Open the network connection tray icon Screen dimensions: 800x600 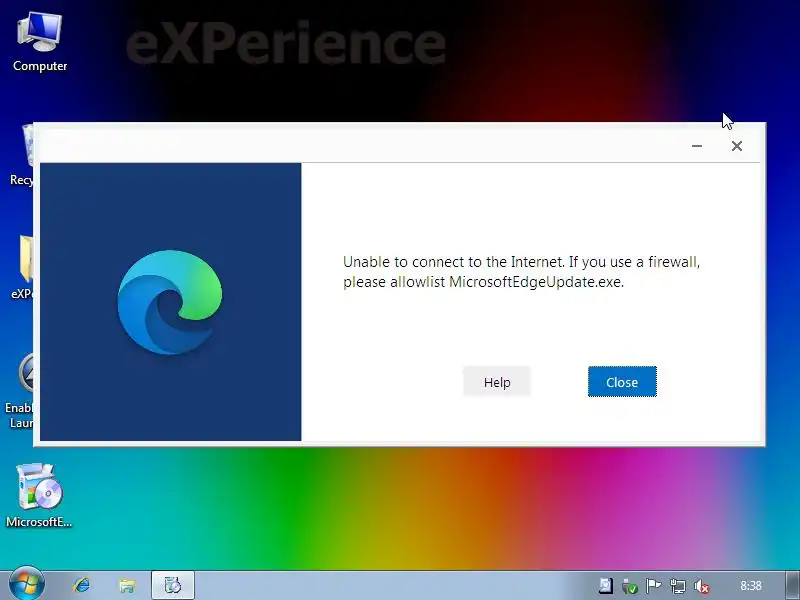(678, 586)
